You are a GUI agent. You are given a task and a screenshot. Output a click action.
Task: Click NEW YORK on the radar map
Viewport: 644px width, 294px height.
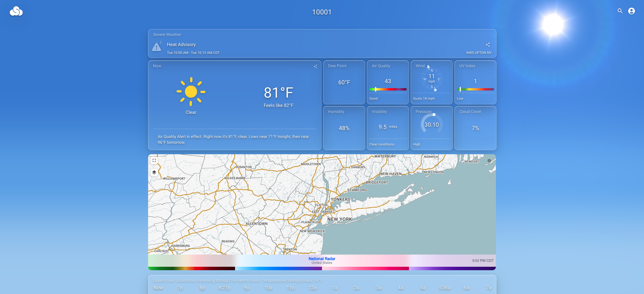(340, 219)
